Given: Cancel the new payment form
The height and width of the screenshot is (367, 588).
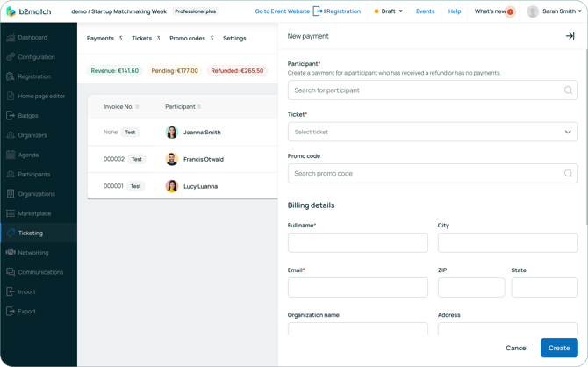Looking at the screenshot, I should (x=517, y=348).
